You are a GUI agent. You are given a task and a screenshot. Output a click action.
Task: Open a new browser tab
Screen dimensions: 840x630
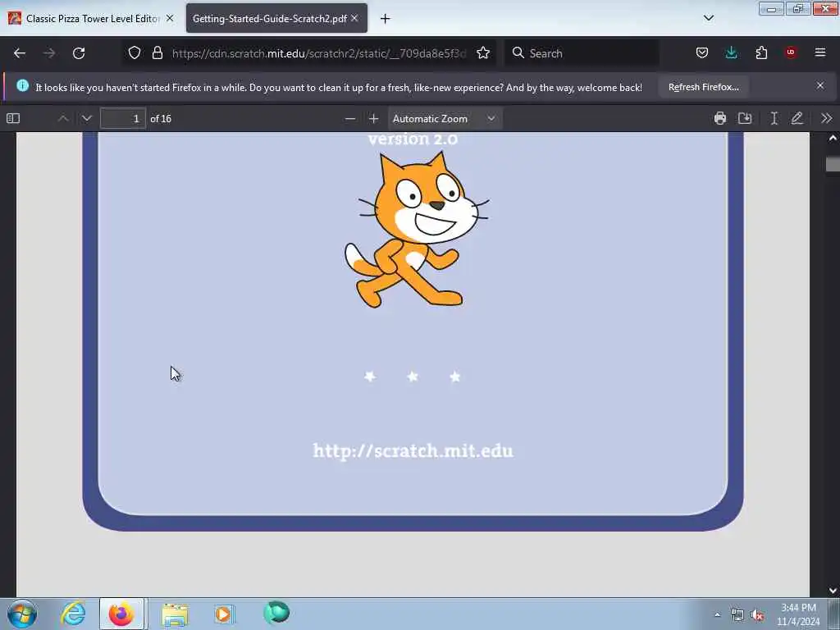pyautogui.click(x=386, y=19)
